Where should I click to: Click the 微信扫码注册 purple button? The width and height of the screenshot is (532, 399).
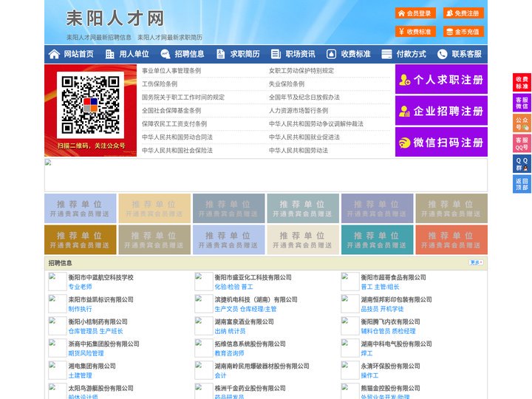(441, 142)
